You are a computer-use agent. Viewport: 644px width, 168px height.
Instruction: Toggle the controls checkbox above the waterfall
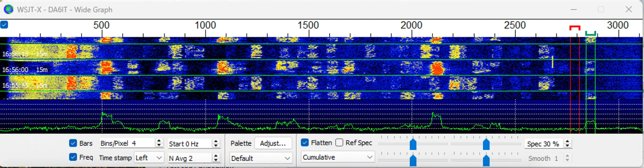[4, 24]
